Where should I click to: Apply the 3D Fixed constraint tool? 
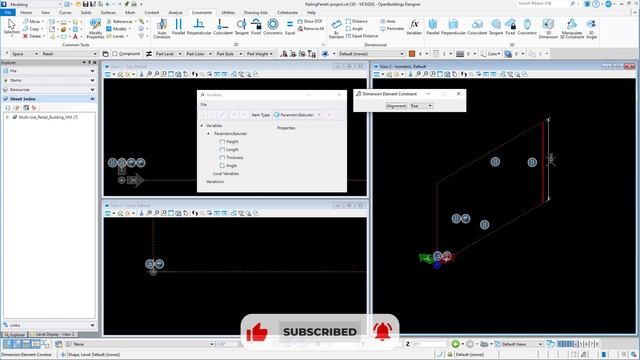[510, 27]
